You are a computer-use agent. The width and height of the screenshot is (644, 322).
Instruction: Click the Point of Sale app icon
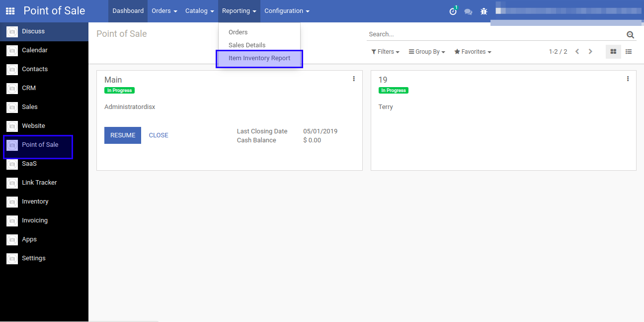(12, 145)
